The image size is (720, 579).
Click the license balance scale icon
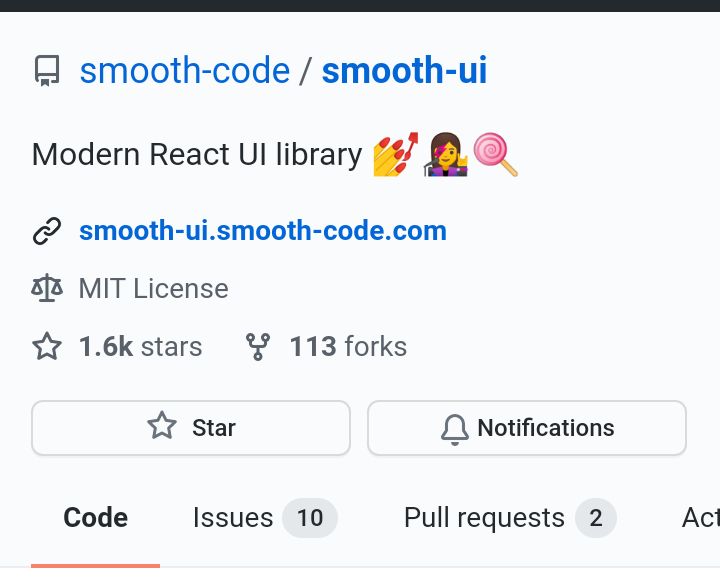click(x=47, y=288)
